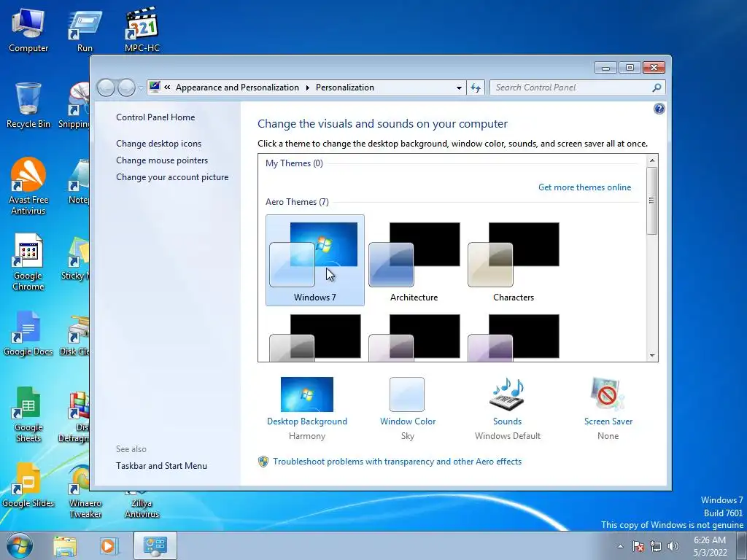This screenshot has height=560, width=747.
Task: Expand the arrow after Appearance and Personalization
Action: coord(307,87)
